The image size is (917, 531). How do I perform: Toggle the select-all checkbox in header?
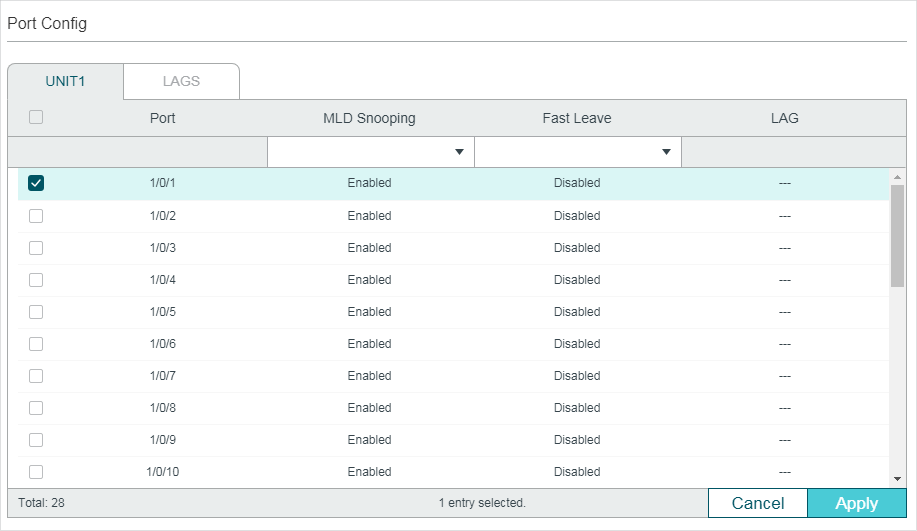[x=36, y=117]
